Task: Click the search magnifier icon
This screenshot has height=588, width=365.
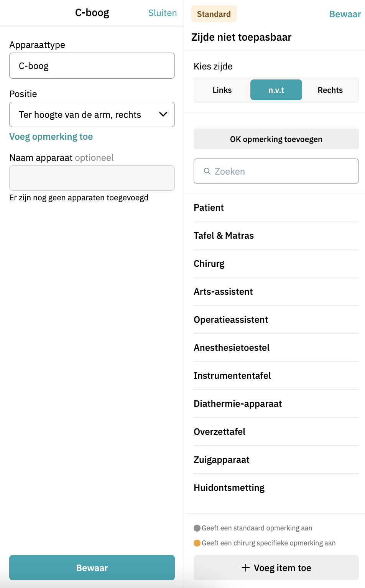Action: [x=207, y=171]
